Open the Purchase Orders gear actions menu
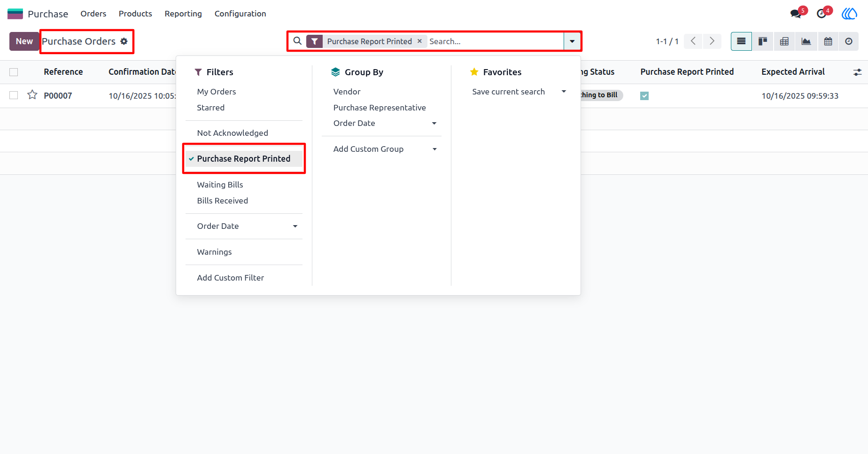Image resolution: width=868 pixels, height=454 pixels. (x=124, y=41)
